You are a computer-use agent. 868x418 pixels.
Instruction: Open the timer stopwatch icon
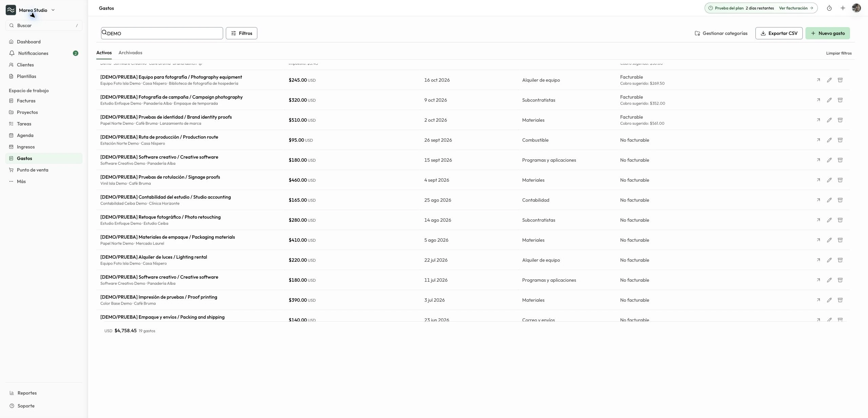pos(829,8)
